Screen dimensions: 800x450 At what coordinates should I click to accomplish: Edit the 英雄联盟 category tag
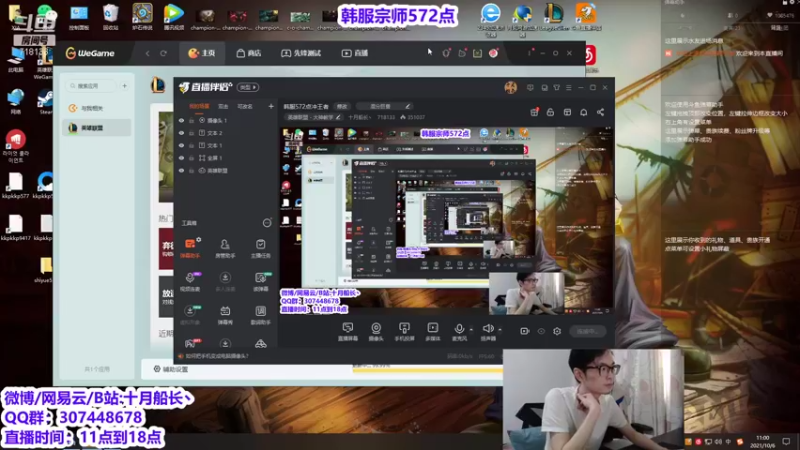point(313,117)
